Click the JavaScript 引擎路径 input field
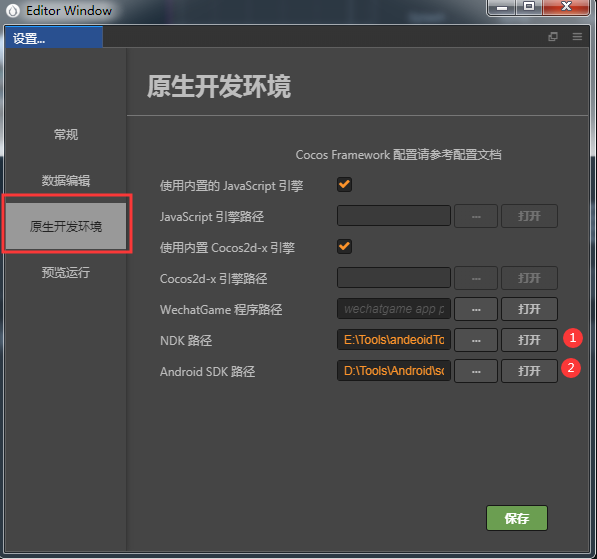This screenshot has width=597, height=559. [394, 216]
